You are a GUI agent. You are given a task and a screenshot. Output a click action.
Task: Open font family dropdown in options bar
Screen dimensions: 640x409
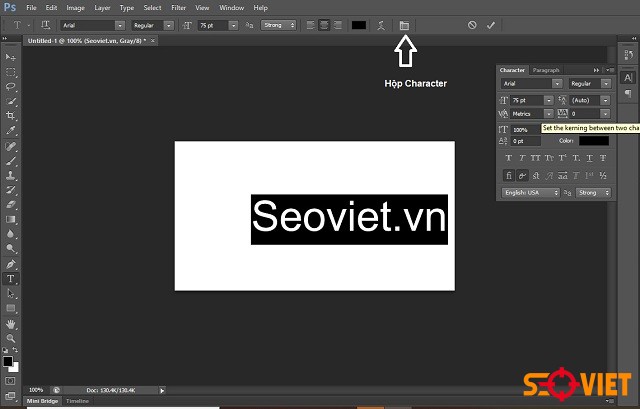[x=120, y=25]
